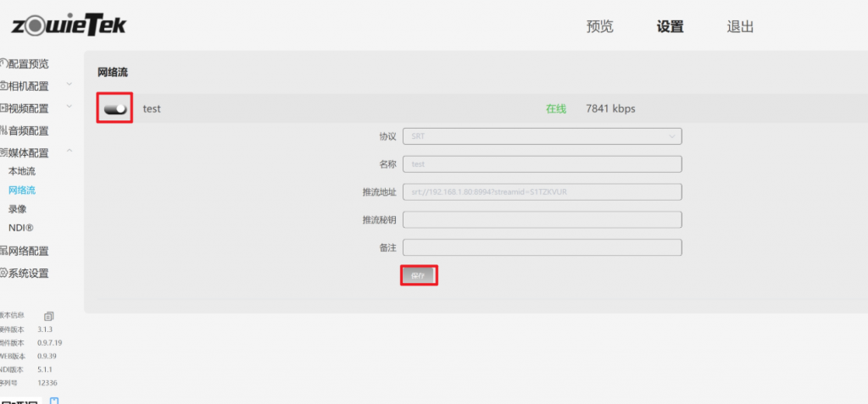Click the system settings gear icon
Screen dimensions: 868x404
click(3, 274)
